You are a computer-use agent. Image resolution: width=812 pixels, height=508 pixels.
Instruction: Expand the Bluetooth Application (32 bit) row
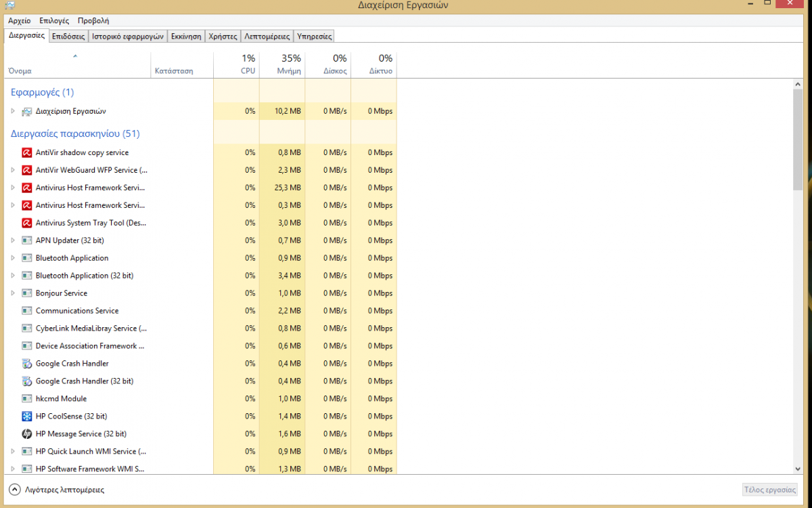coord(13,276)
